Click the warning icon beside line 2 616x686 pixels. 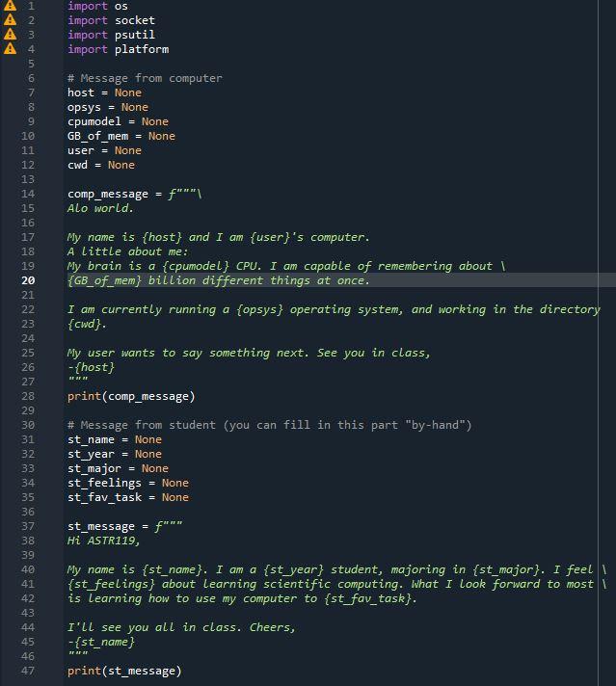click(x=10, y=20)
